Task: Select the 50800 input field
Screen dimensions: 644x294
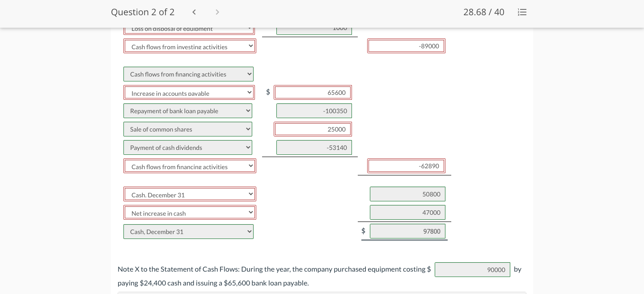Action: pyautogui.click(x=407, y=194)
